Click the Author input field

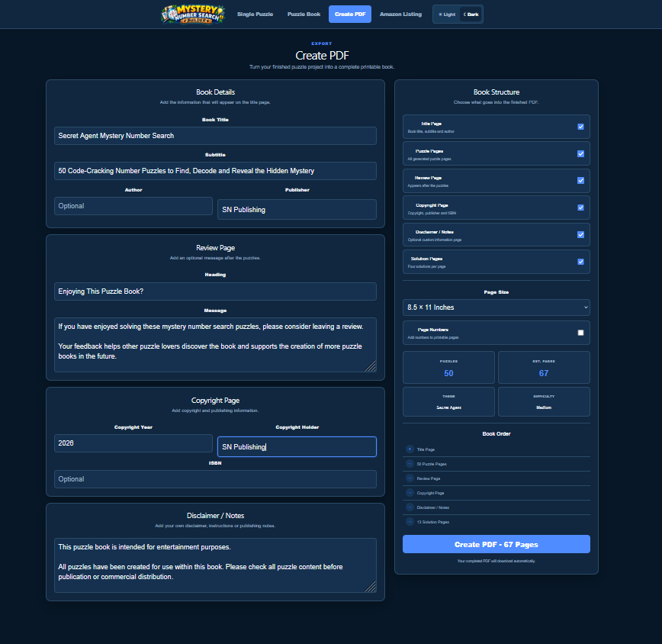pyautogui.click(x=133, y=206)
